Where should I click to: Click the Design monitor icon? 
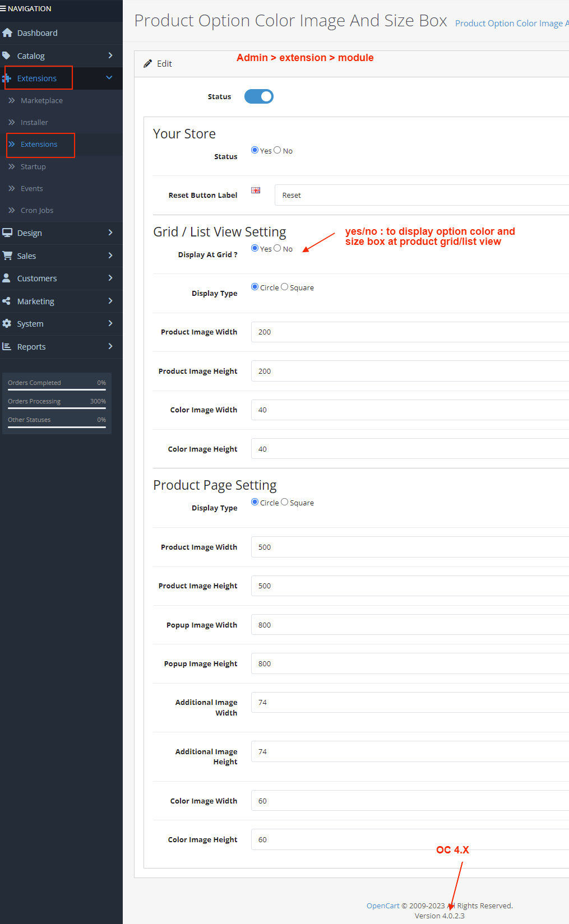pyautogui.click(x=7, y=233)
